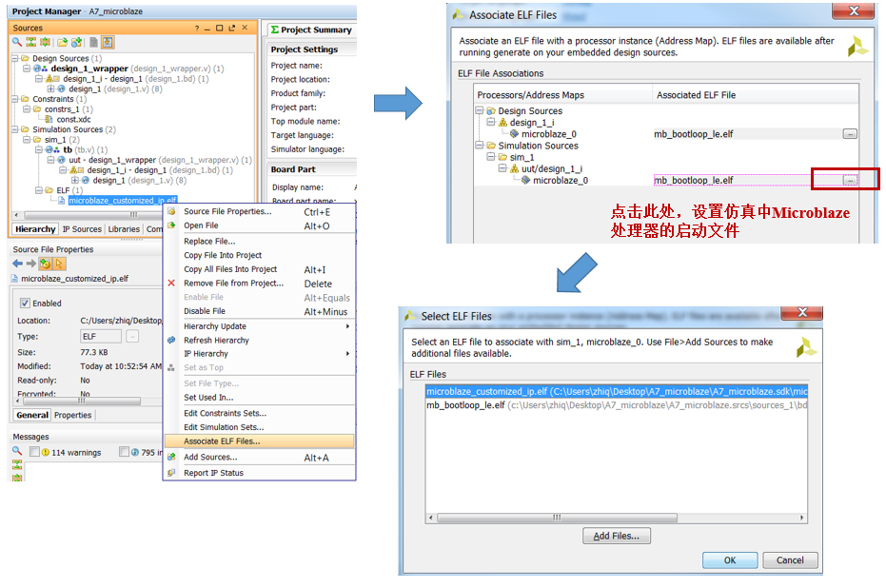Viewport: 886px width, 588px height.
Task: Click browse button for simulation microblaze_0 ELF
Action: [x=850, y=180]
